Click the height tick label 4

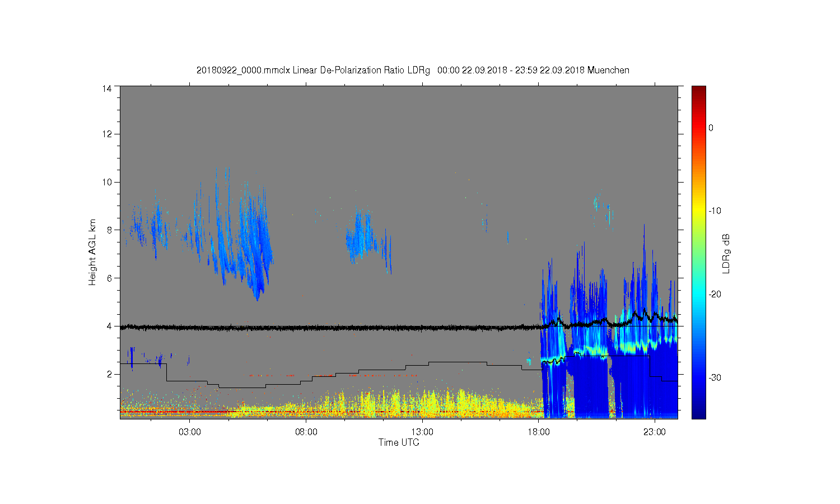pos(110,326)
